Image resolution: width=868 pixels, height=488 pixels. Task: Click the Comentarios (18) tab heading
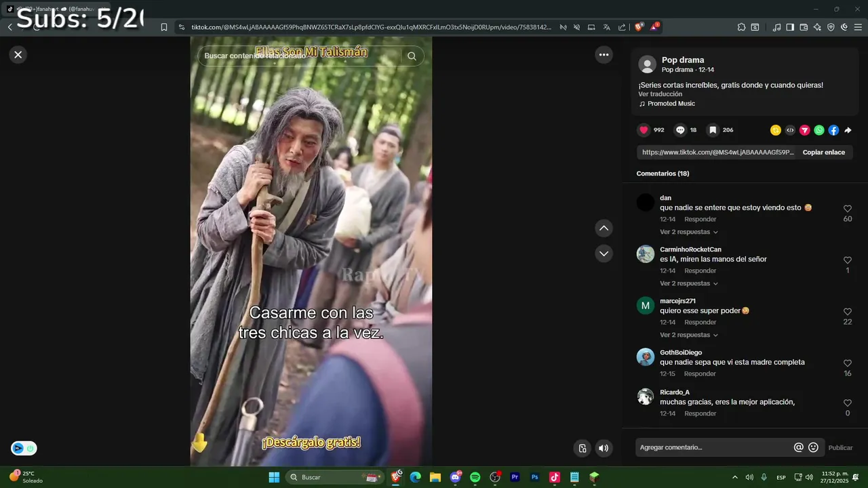tap(663, 174)
